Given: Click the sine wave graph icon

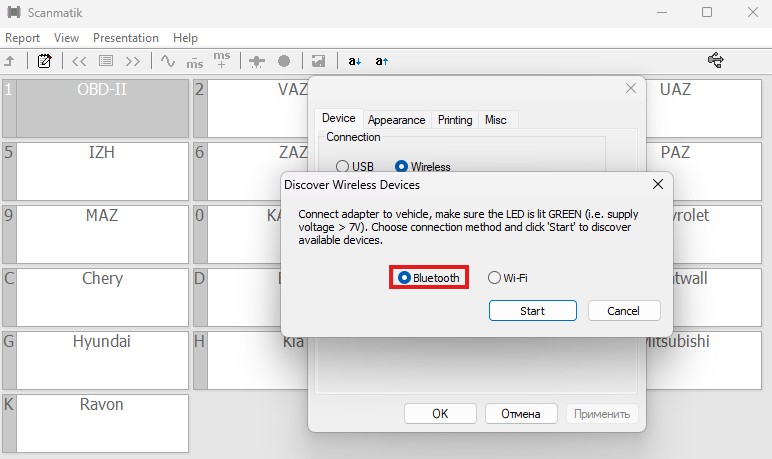Looking at the screenshot, I should click(x=168, y=61).
